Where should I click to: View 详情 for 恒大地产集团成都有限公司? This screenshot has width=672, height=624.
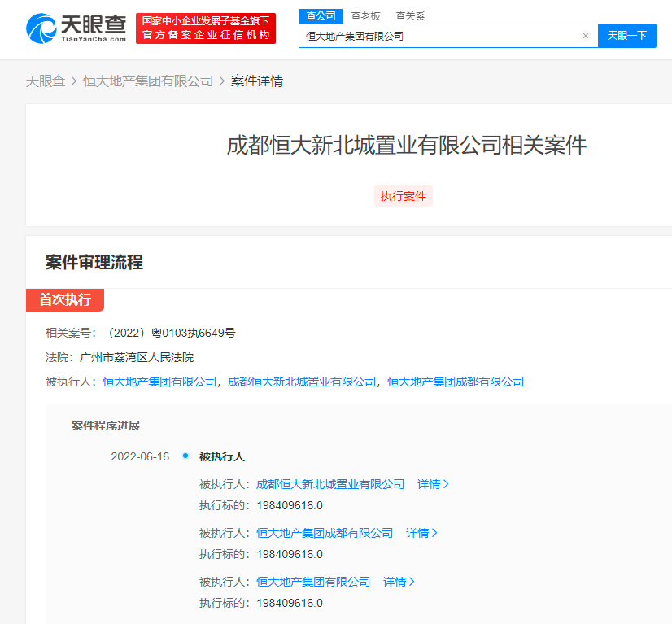(x=421, y=533)
